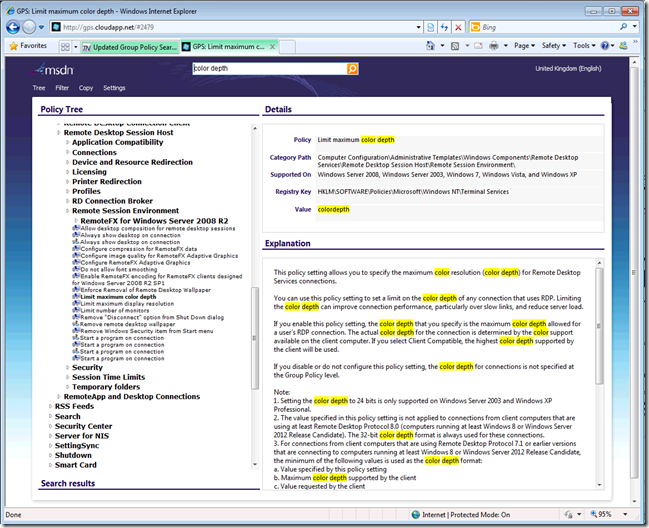Click the orange search button beside the search box

[x=352, y=69]
